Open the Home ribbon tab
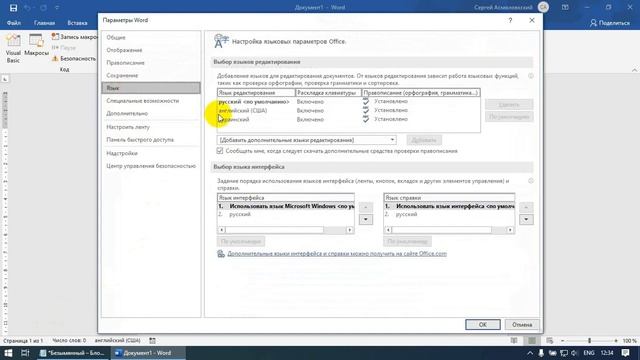Viewport: 640px width, 360px height. coord(44,23)
